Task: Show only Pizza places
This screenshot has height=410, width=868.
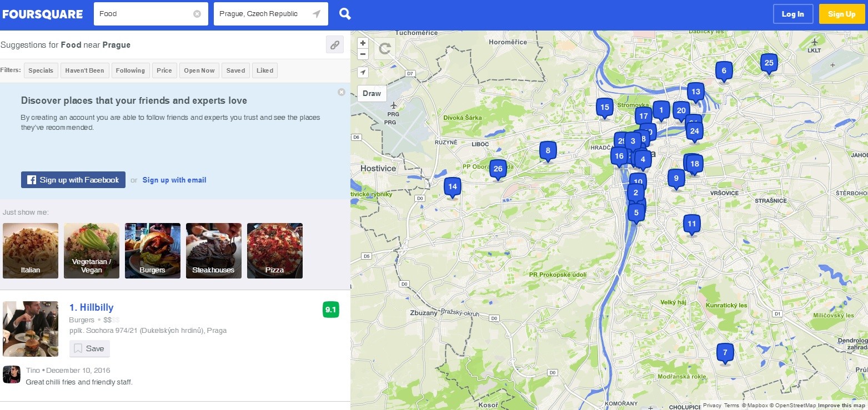Action: (275, 251)
